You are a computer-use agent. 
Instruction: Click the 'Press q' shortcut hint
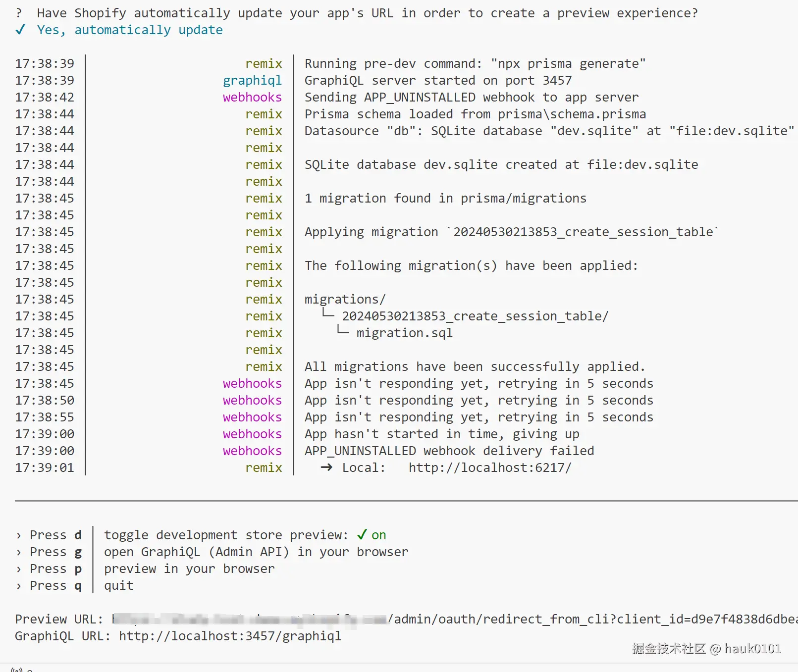click(x=55, y=585)
